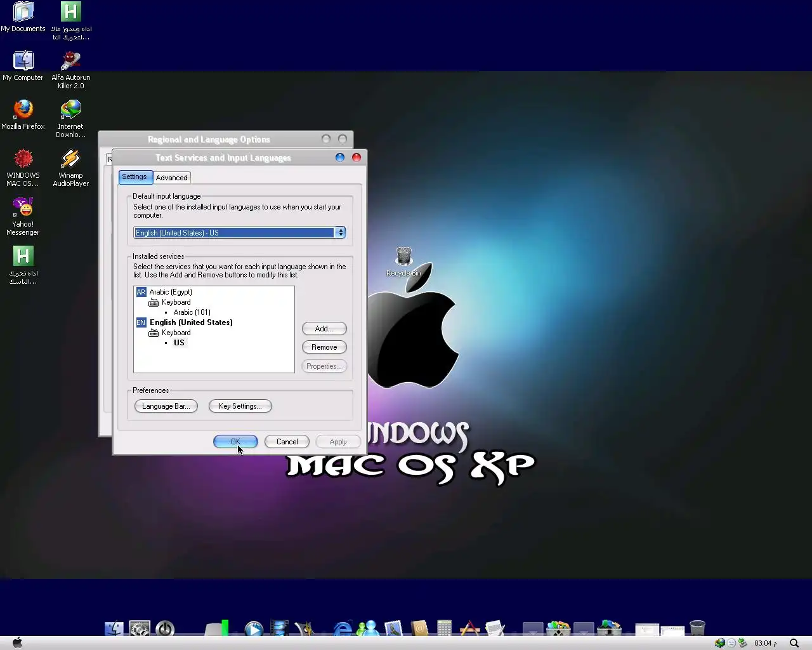Open the System Preferences gear in dock
The height and width of the screenshot is (650, 812).
140,628
